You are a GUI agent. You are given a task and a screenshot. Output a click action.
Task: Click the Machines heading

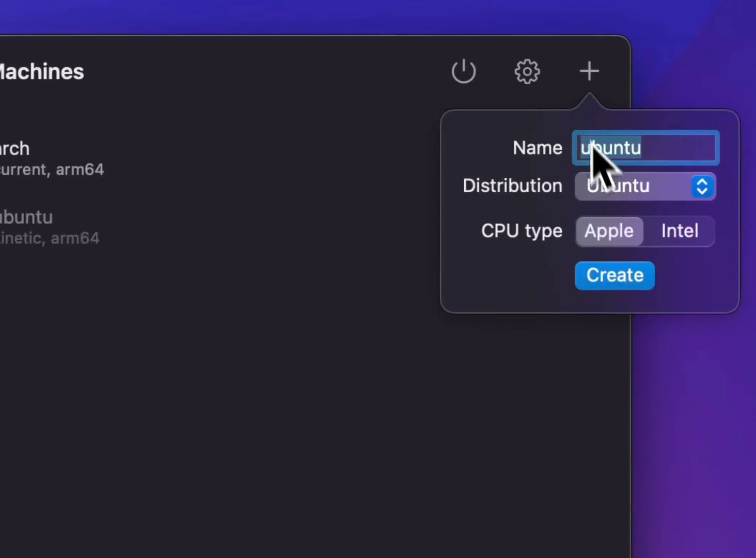click(x=41, y=72)
